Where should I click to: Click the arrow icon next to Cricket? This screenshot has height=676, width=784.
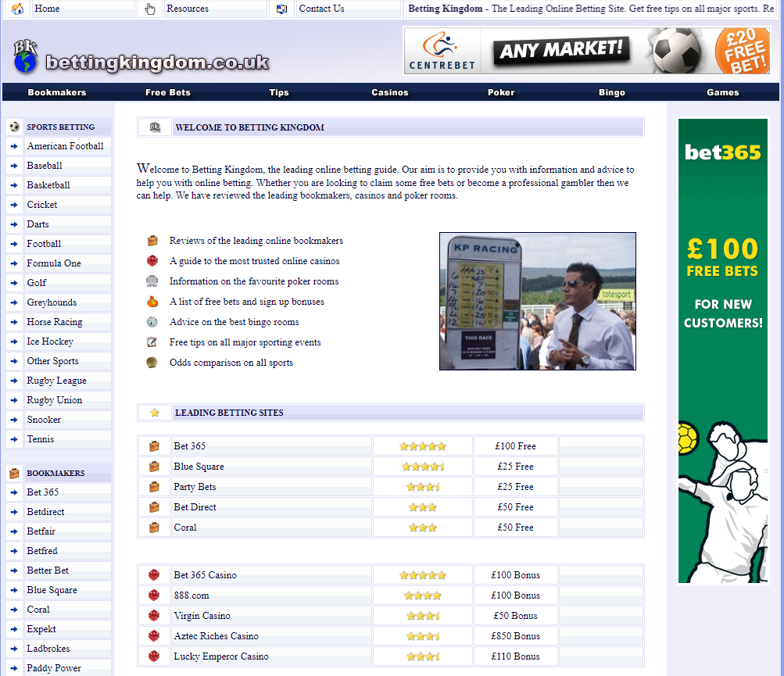tap(14, 205)
